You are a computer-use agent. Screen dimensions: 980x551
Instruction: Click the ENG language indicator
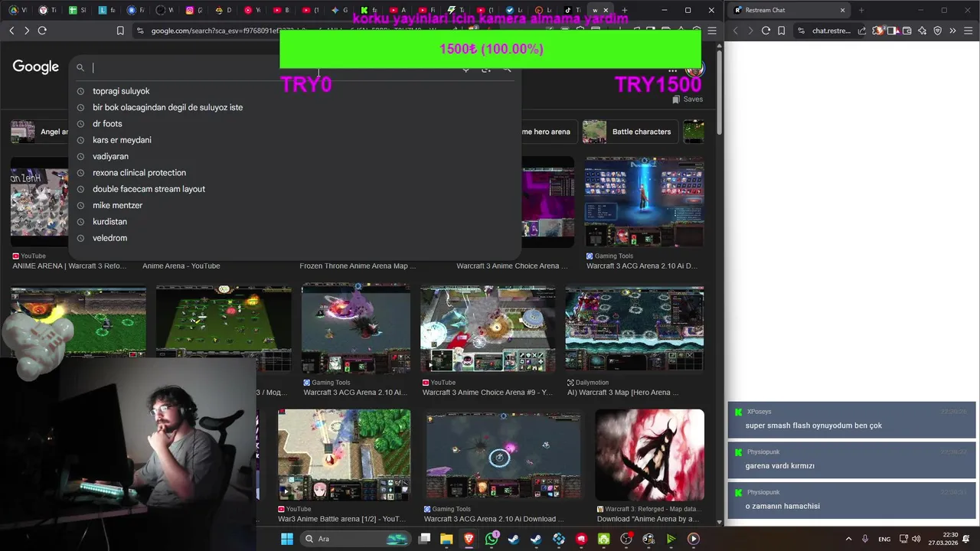(884, 539)
